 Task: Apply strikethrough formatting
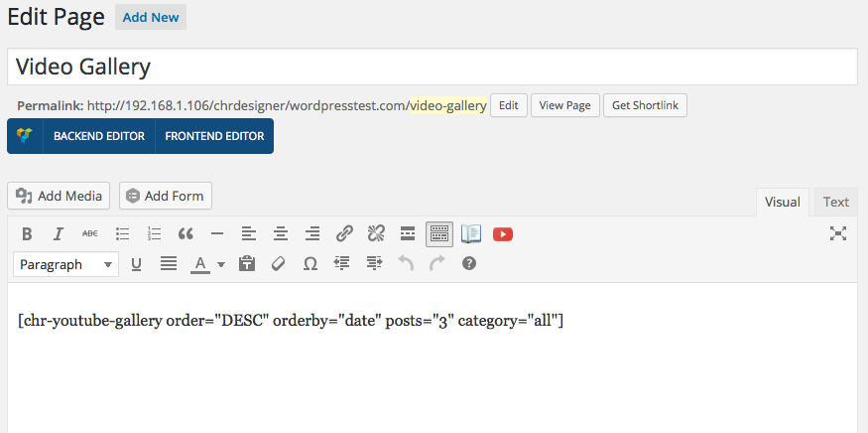click(89, 234)
